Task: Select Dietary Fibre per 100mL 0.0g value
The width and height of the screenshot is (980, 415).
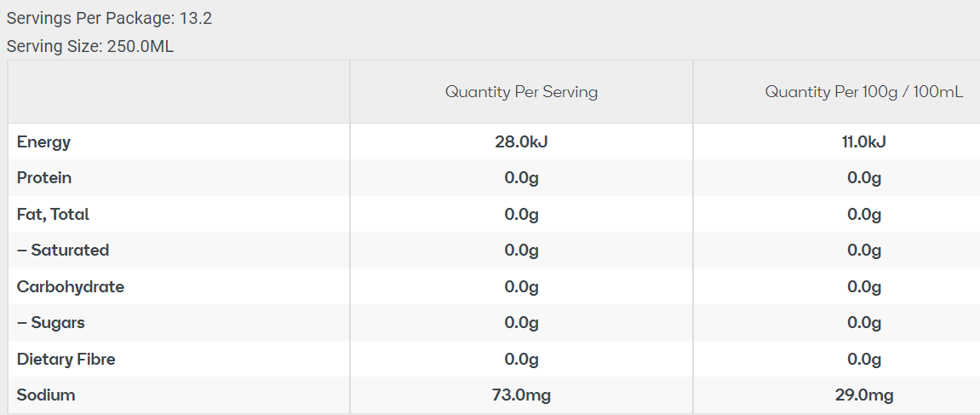Action: tap(863, 360)
